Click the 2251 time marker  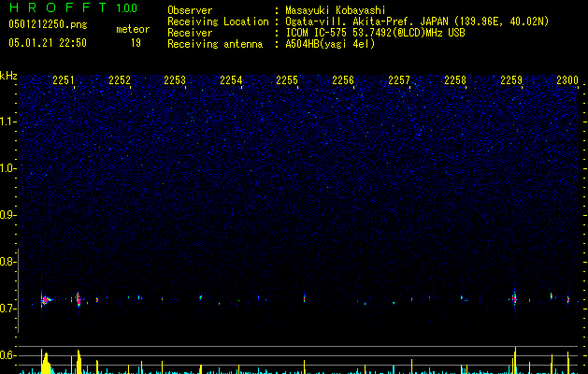(x=64, y=80)
